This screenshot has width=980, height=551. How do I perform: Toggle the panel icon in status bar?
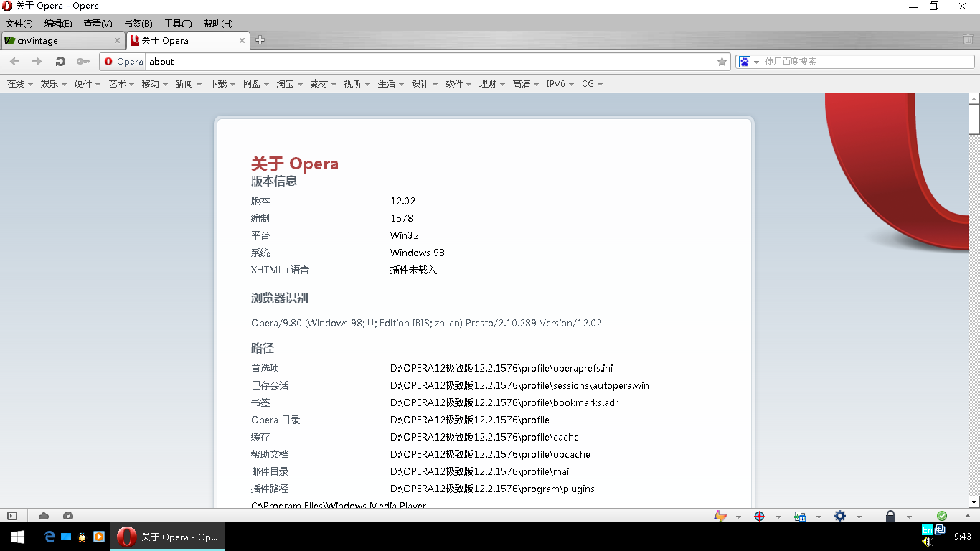pyautogui.click(x=12, y=515)
